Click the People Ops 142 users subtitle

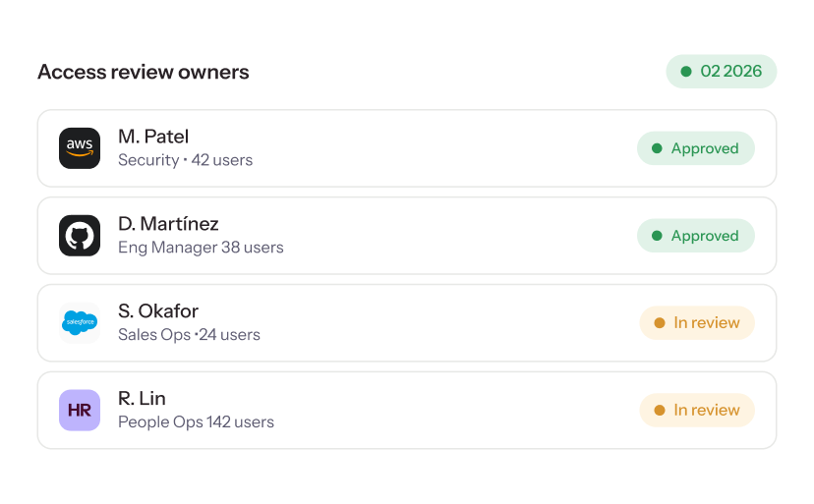pyautogui.click(x=196, y=422)
